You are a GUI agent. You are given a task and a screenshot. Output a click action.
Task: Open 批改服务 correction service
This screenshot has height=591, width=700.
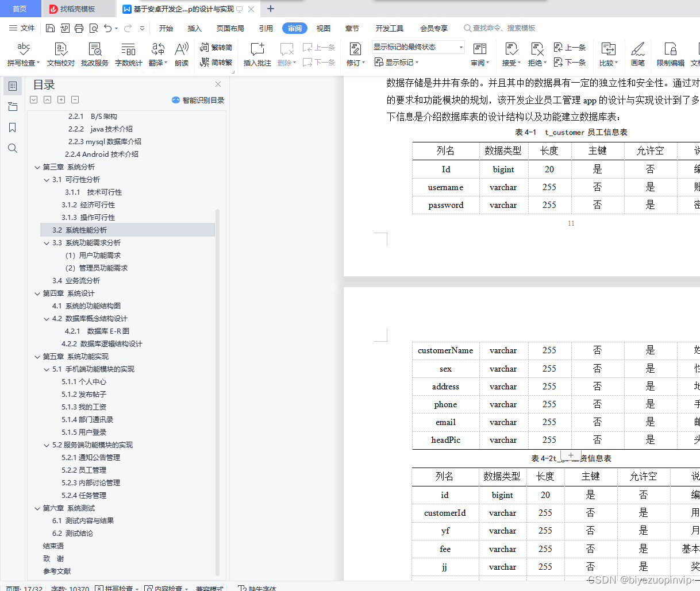click(95, 55)
